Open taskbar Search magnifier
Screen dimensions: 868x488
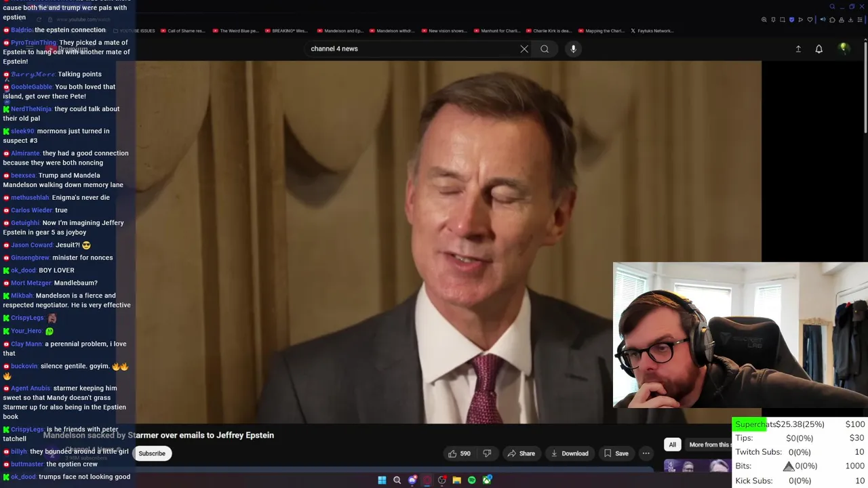[397, 480]
